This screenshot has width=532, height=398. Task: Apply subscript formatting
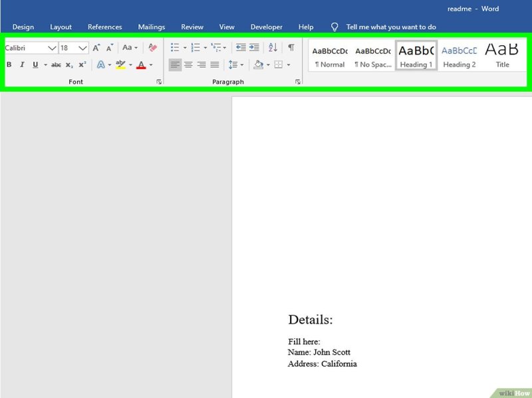[69, 64]
